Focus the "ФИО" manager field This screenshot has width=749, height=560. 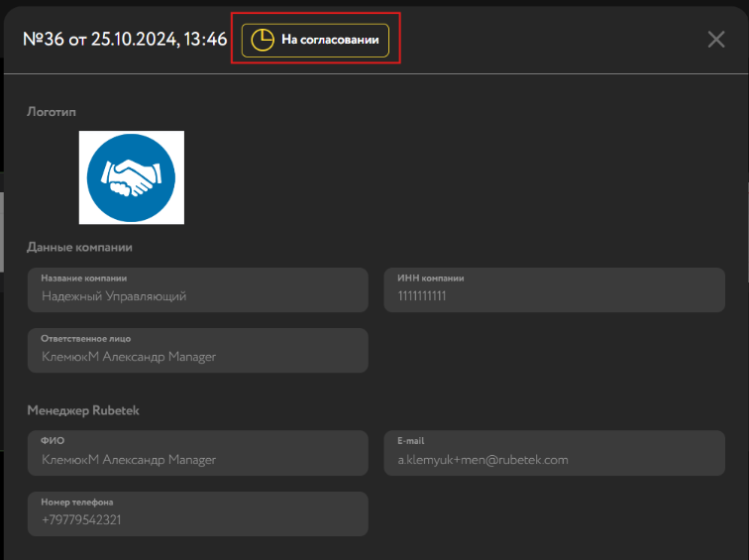coord(198,453)
